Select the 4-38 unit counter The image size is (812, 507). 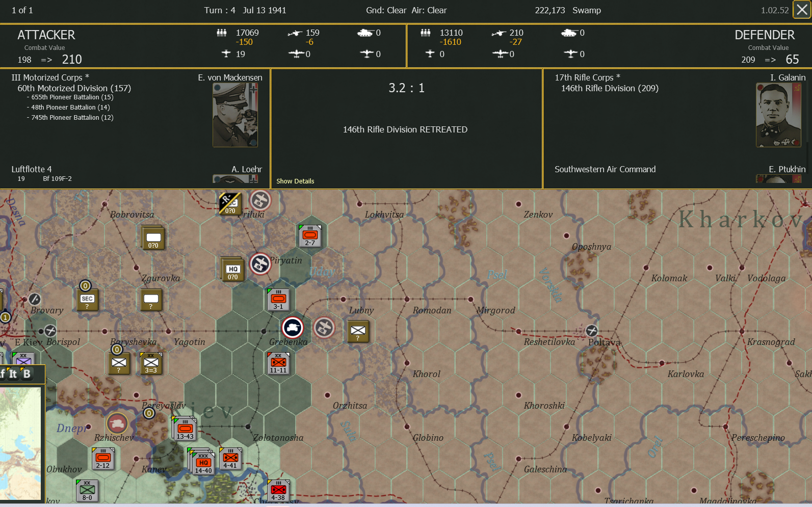coord(278,491)
